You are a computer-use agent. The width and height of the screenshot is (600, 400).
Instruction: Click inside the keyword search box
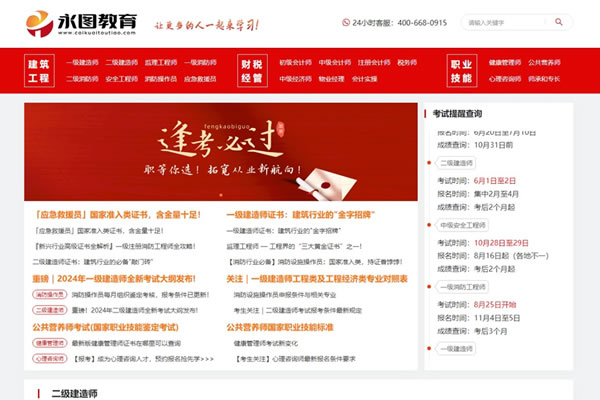507,22
